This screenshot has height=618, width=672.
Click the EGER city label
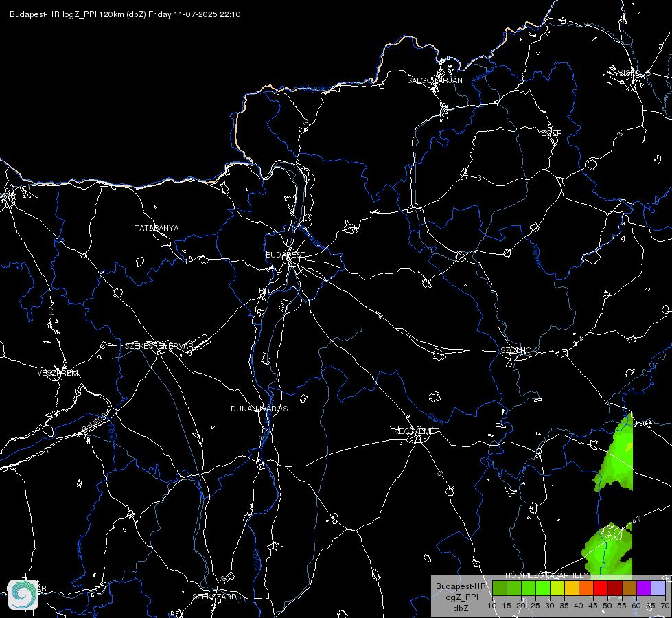point(551,133)
